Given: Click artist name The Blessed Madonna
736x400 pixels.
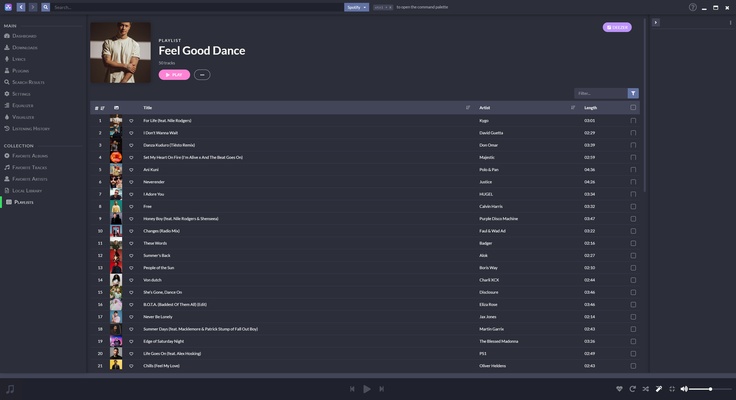Looking at the screenshot, I should 498,341.
